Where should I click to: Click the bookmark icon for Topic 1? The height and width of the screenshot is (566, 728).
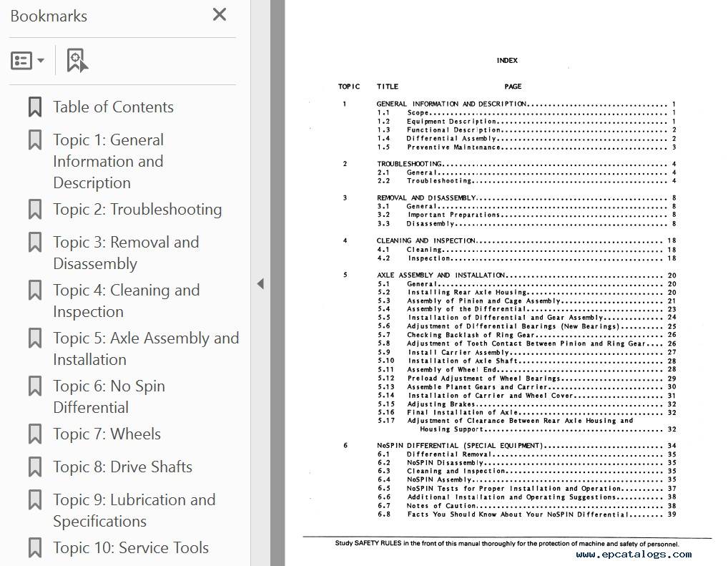(35, 140)
